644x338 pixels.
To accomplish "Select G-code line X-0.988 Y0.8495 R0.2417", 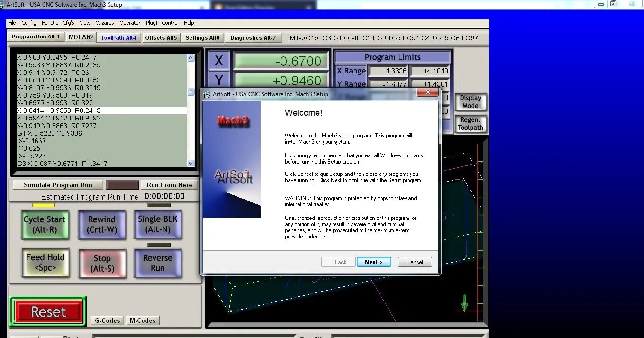I will (101, 57).
